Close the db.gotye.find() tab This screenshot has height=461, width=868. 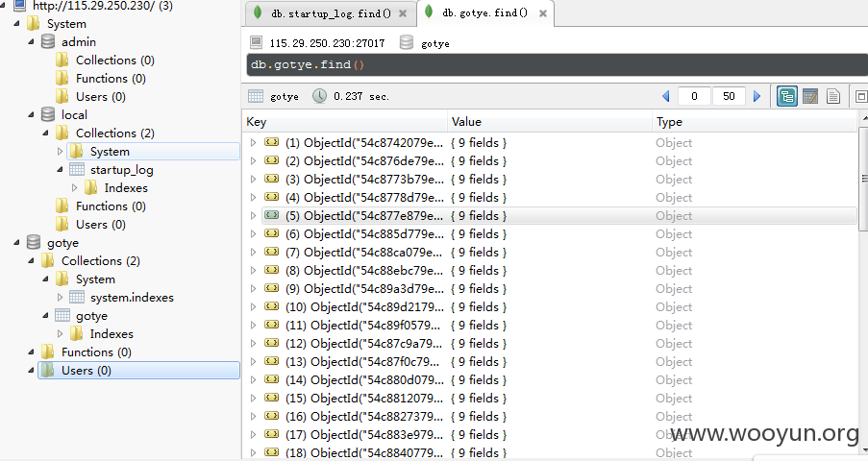click(543, 13)
